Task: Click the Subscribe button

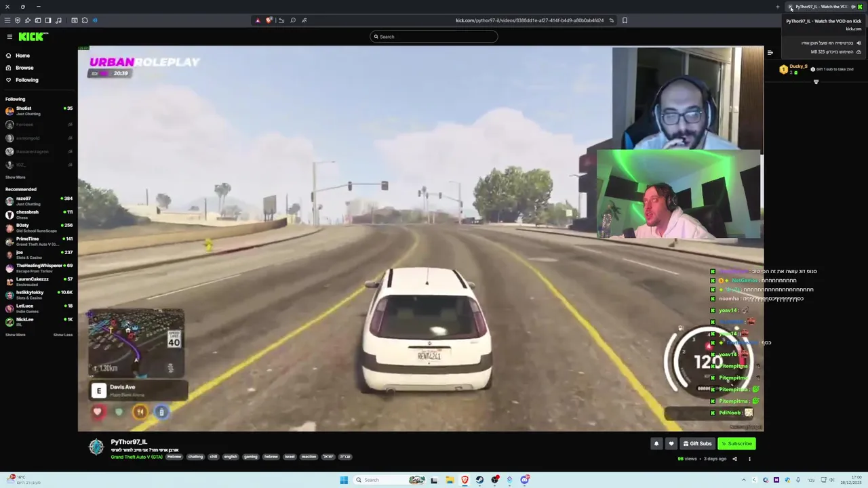Action: [x=736, y=444]
